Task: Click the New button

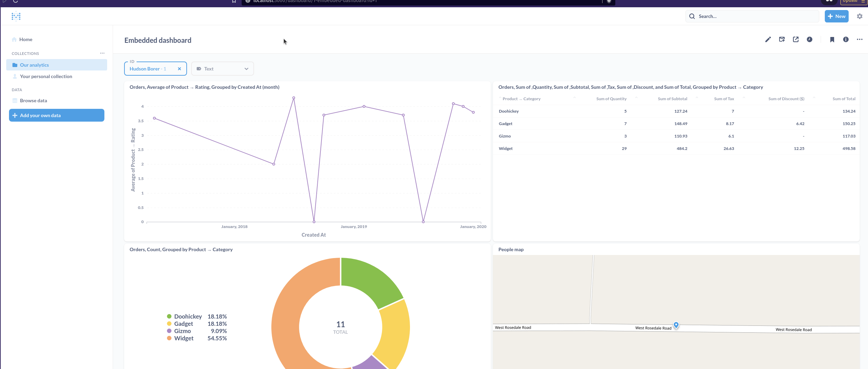Action: [836, 16]
